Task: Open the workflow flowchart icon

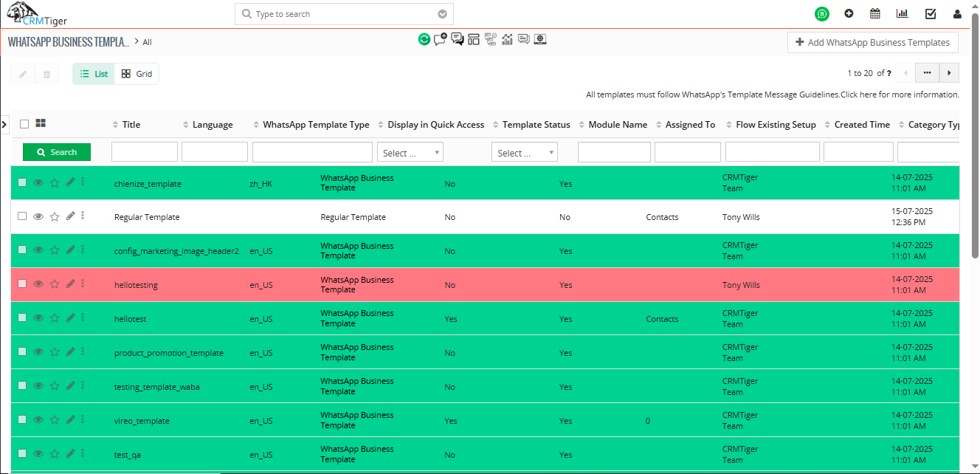Action: coord(491,39)
